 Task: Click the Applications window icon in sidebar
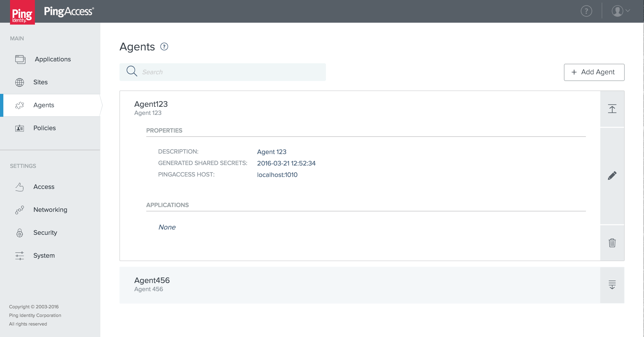tap(20, 59)
